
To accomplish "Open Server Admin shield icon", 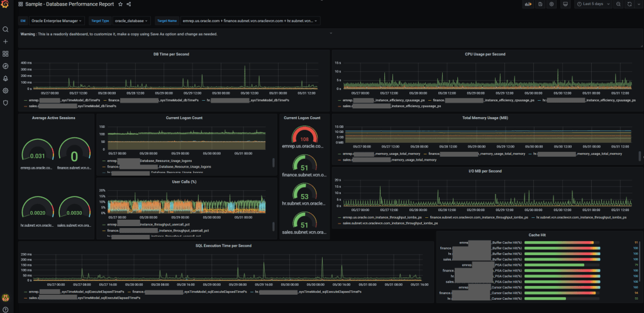I will tap(6, 103).
